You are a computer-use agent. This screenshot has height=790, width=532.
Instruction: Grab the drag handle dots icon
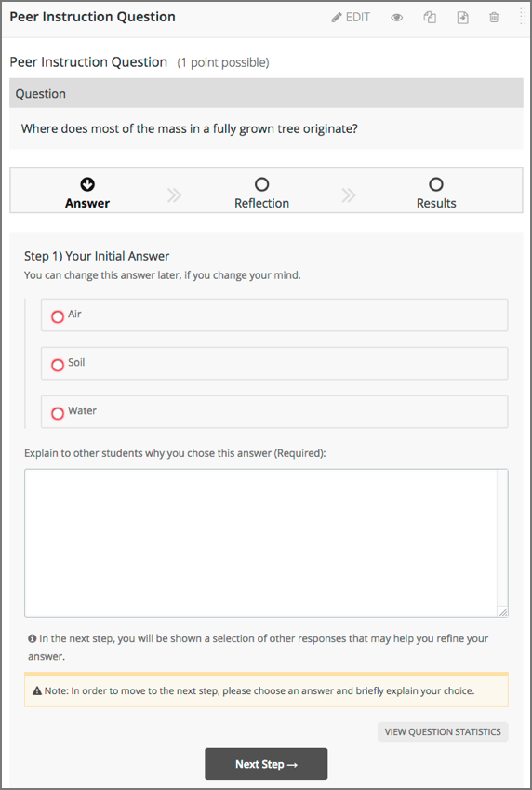pyautogui.click(x=523, y=17)
